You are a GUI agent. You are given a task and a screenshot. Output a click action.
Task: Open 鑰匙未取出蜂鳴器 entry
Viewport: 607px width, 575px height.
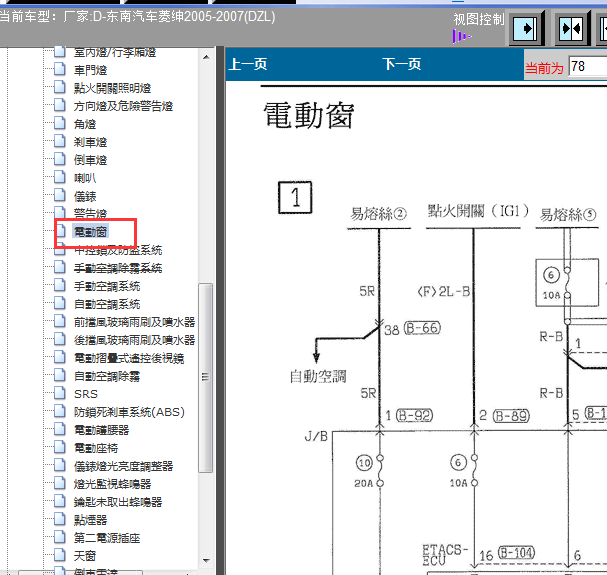click(x=118, y=502)
